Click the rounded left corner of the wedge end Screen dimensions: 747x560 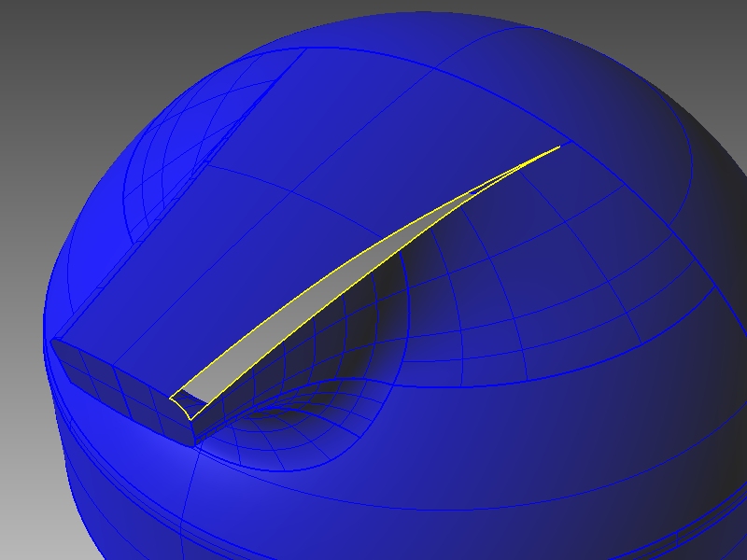coord(54,346)
